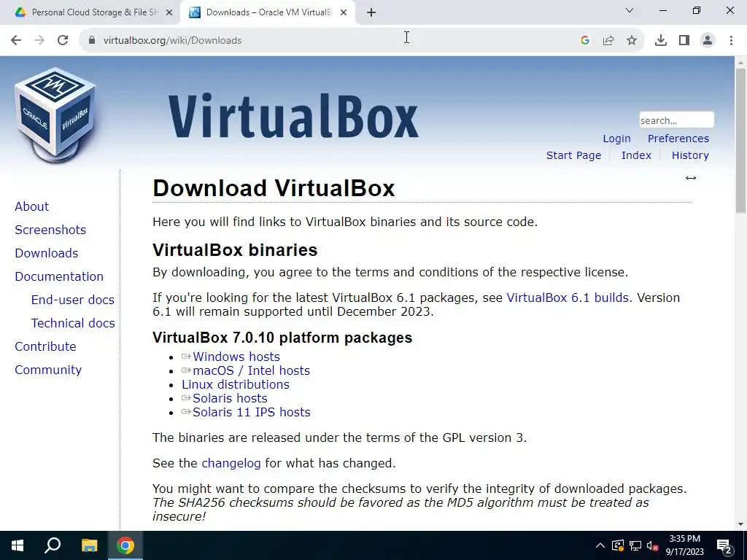Click the Download VirtualBox heading
This screenshot has height=560, width=747.
point(274,188)
